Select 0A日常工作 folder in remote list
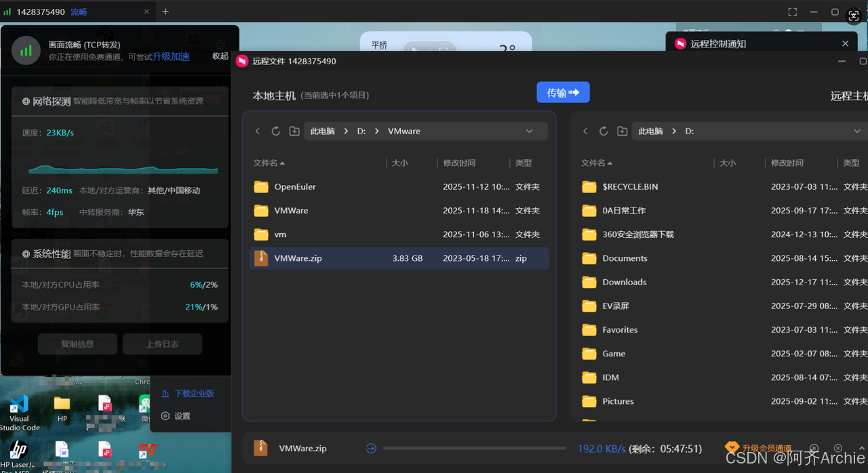 (x=722, y=211)
